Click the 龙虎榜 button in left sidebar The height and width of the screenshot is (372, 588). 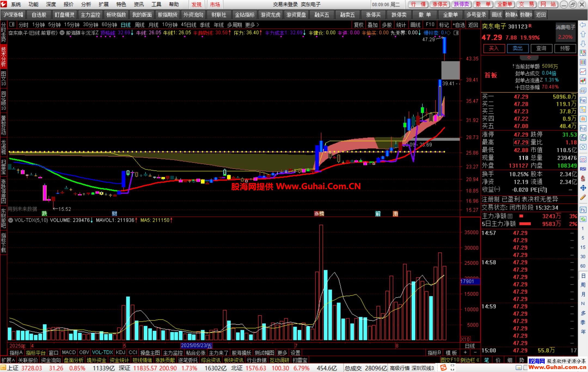click(x=3, y=147)
